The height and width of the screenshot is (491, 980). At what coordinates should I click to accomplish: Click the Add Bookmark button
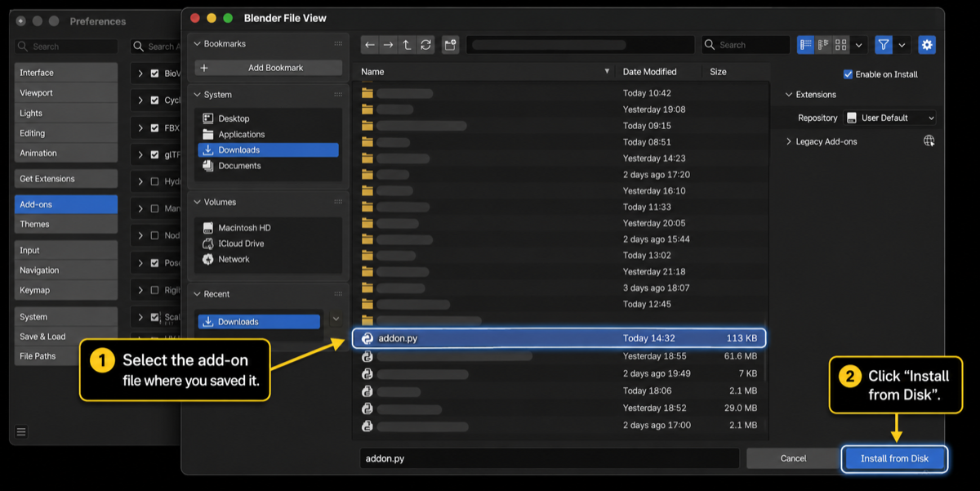point(269,68)
